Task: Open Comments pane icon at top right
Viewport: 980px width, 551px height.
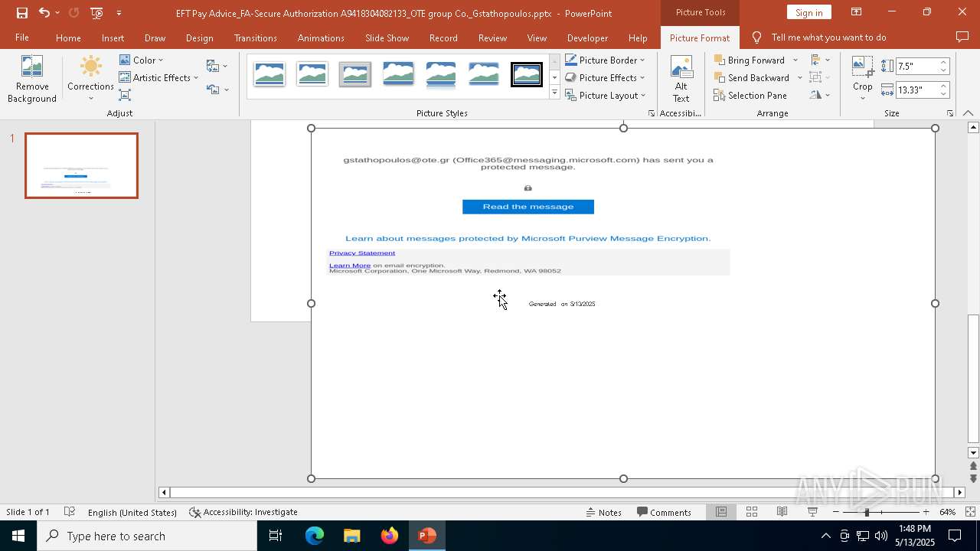Action: (962, 37)
